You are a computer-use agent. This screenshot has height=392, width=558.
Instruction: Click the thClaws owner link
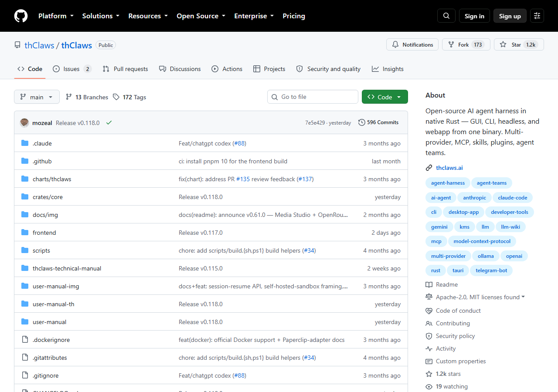39,45
